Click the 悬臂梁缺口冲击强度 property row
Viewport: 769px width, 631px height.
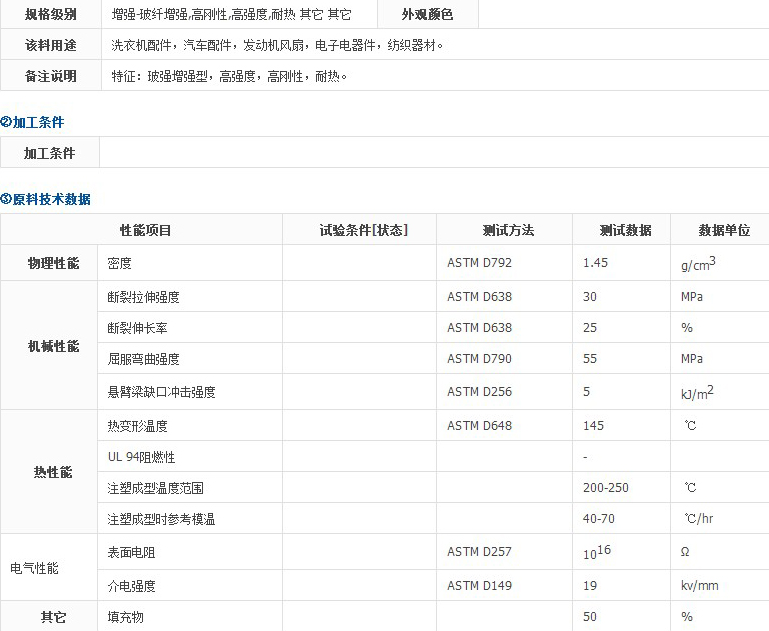coord(161,392)
